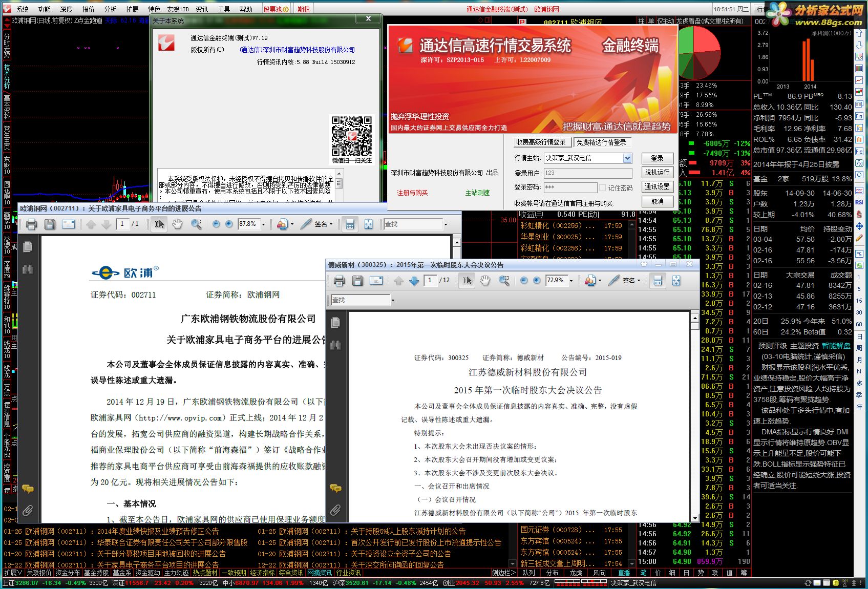
Task: Open the RSI indicator from right sidebar
Action: click(859, 202)
